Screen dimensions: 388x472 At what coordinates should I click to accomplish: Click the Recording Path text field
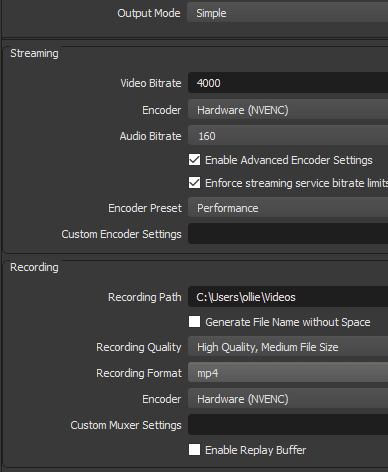288,297
